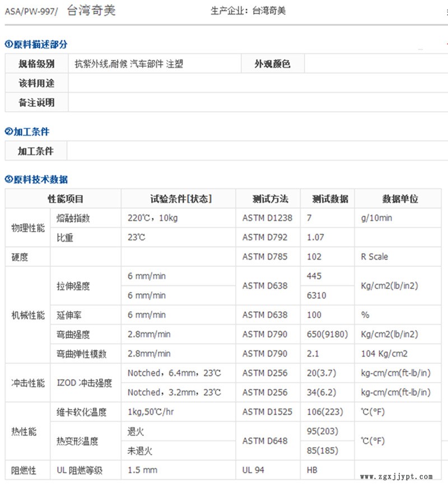Click the 102 hardness value
The width and height of the screenshot is (448, 489).
point(314,257)
